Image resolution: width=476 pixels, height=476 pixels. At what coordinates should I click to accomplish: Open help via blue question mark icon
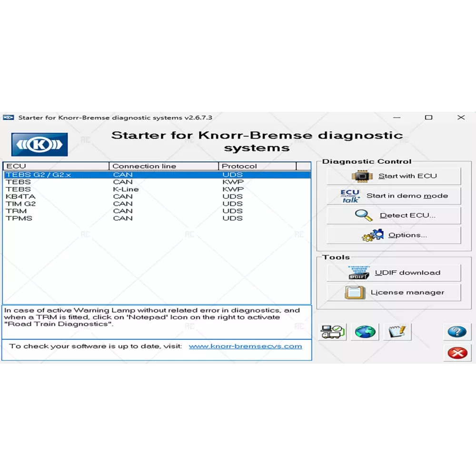pos(457,332)
